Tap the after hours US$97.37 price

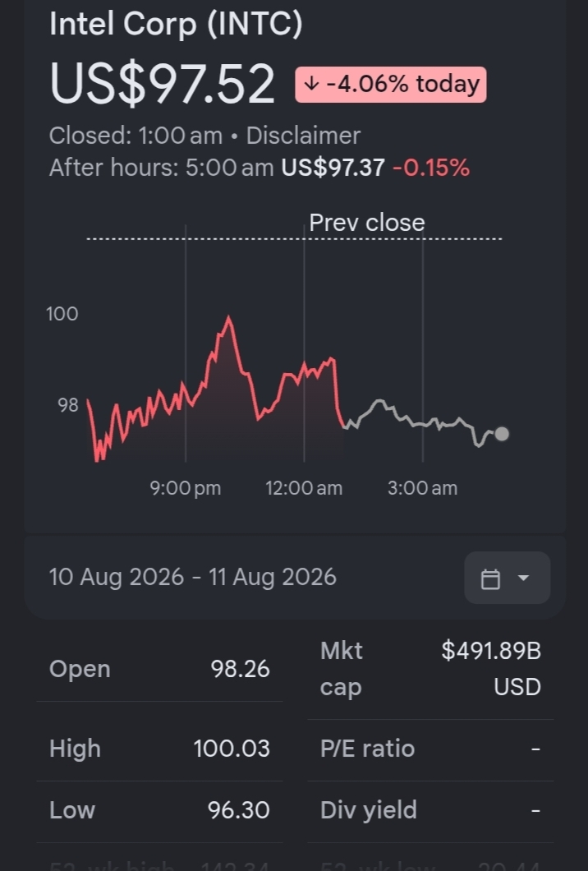coord(333,168)
